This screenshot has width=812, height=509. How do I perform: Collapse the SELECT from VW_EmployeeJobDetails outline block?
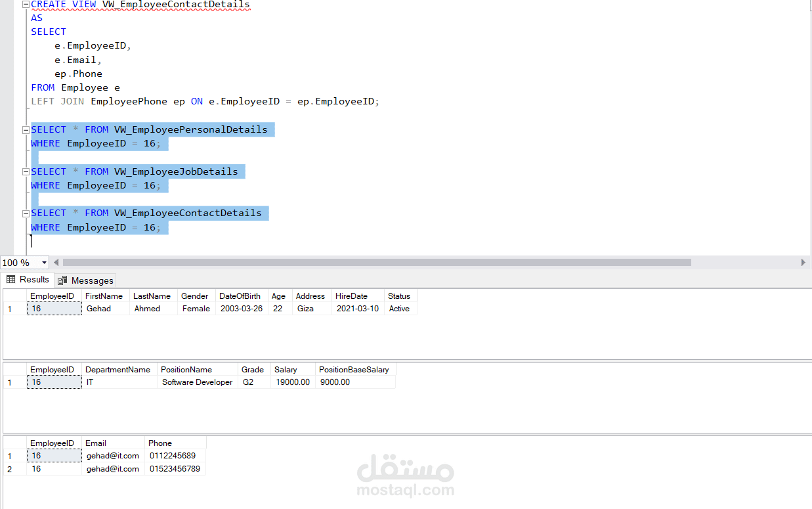(26, 171)
